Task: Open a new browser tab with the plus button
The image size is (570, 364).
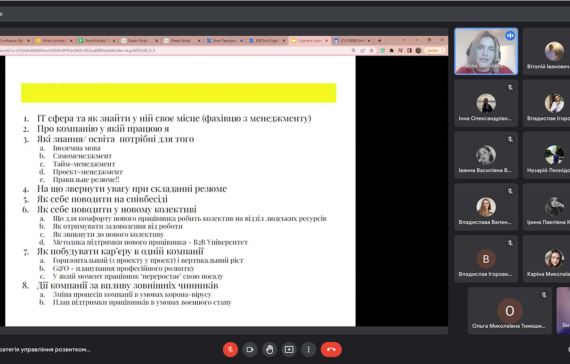Action: [x=380, y=40]
